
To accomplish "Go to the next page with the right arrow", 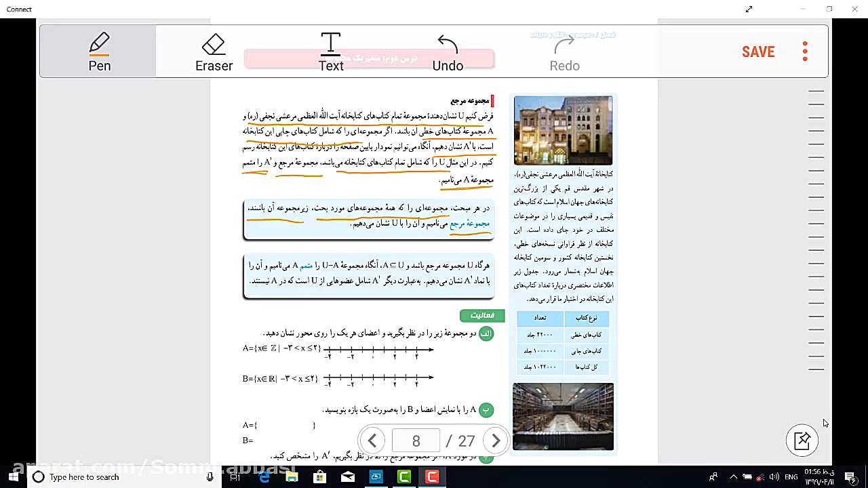I will pos(496,441).
